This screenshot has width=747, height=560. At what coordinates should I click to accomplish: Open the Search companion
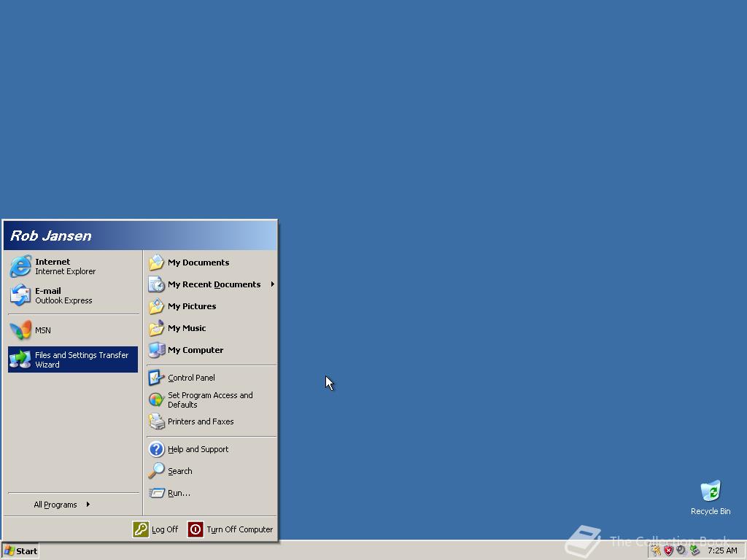pos(212,471)
